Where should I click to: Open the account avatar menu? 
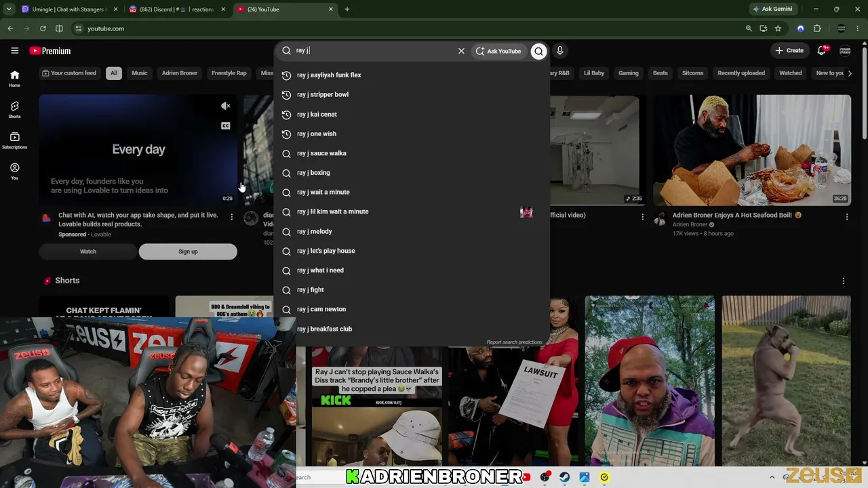[845, 51]
